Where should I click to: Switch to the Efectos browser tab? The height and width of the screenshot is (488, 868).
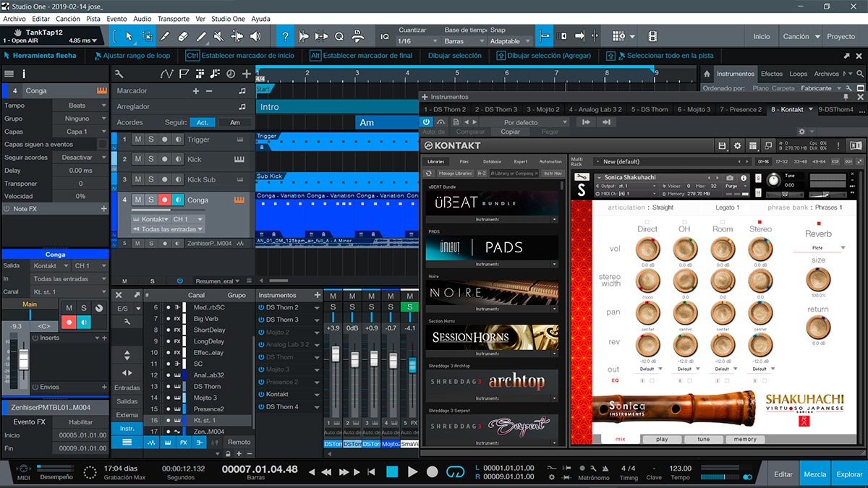pyautogui.click(x=771, y=74)
